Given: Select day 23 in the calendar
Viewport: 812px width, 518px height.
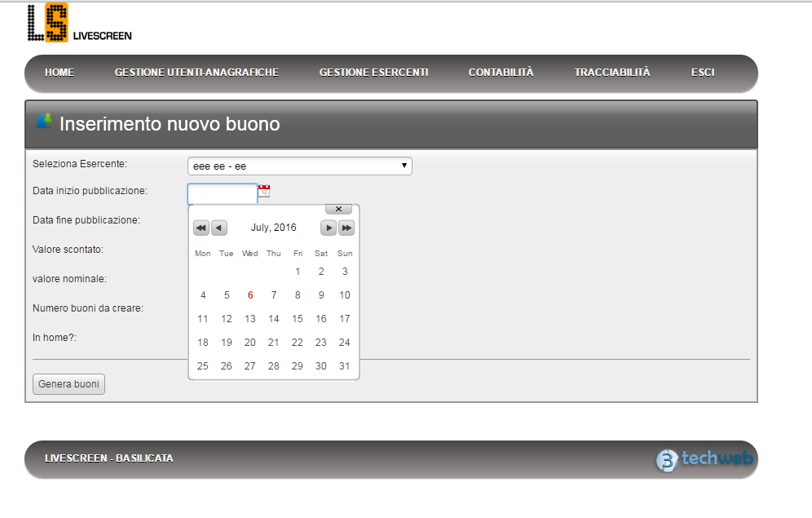Looking at the screenshot, I should [321, 343].
